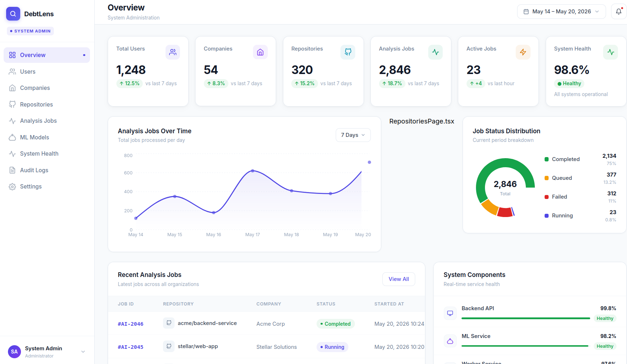627x364 pixels.
Task: Click the Completed green legend swatch
Action: point(546,159)
